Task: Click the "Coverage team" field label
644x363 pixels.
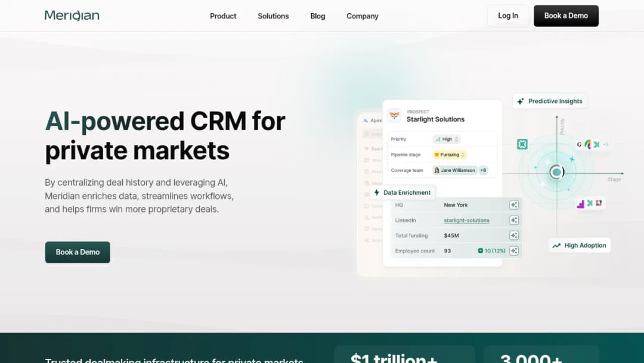Action: tap(407, 170)
